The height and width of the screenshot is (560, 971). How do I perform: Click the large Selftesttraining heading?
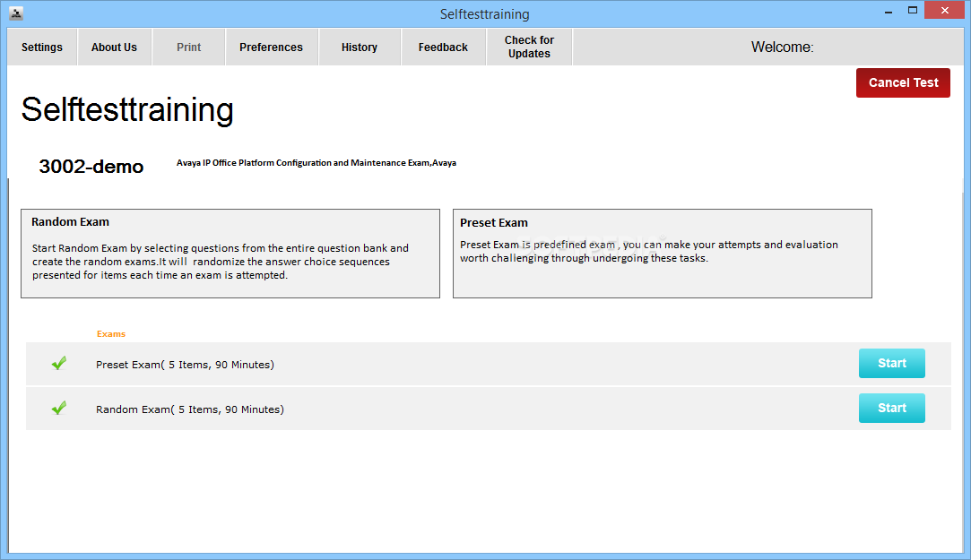click(x=127, y=110)
